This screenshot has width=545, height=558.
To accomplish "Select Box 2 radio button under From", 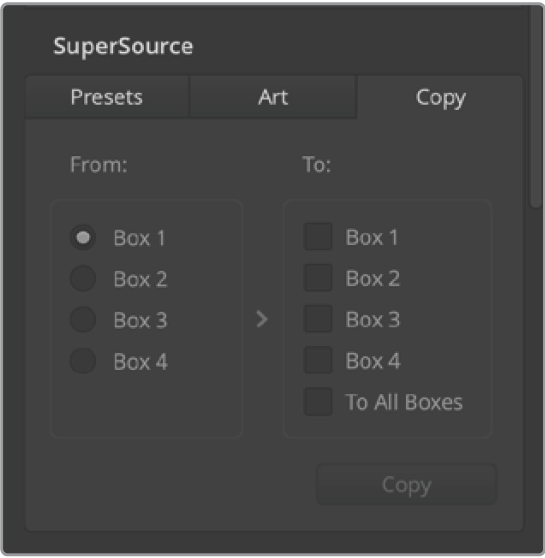I will pyautogui.click(x=83, y=278).
